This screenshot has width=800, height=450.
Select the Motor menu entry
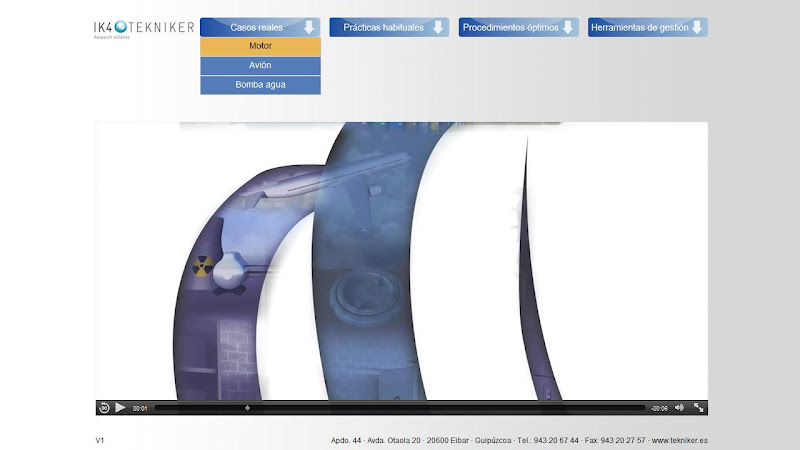[260, 46]
